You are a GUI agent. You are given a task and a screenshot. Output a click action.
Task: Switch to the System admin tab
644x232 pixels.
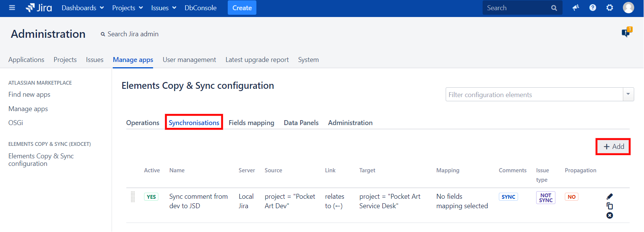(x=308, y=60)
